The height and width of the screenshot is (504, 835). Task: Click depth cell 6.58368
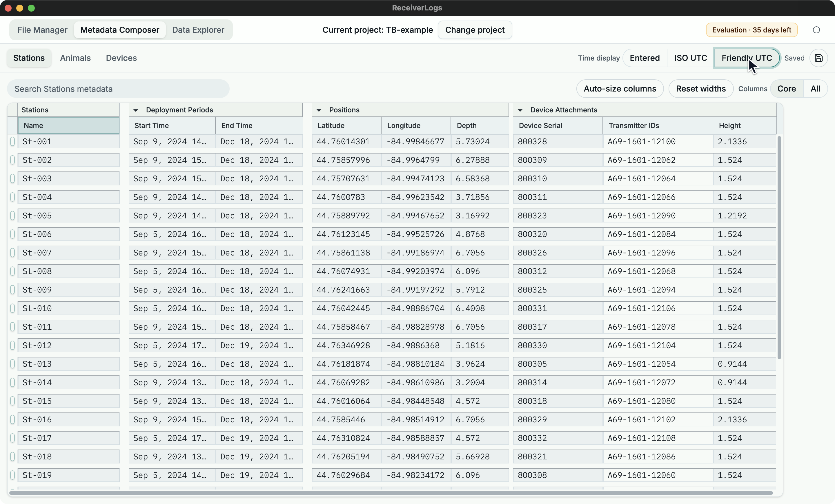pyautogui.click(x=480, y=178)
